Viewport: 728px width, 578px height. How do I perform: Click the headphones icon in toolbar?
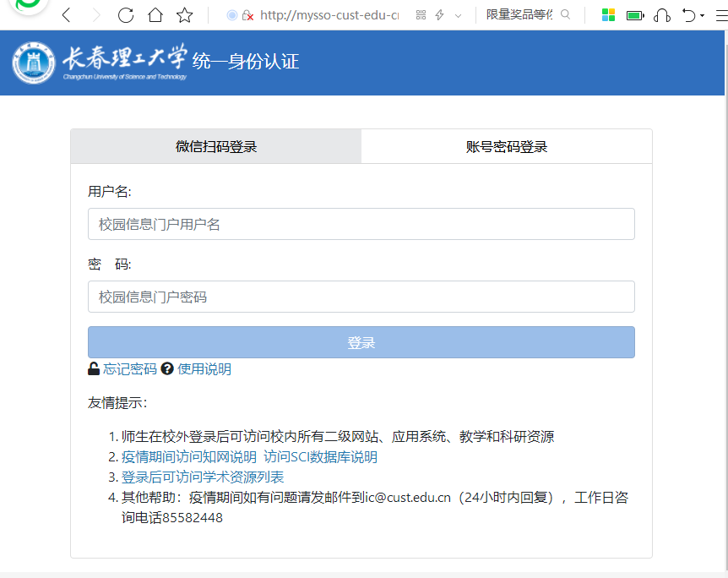[662, 15]
